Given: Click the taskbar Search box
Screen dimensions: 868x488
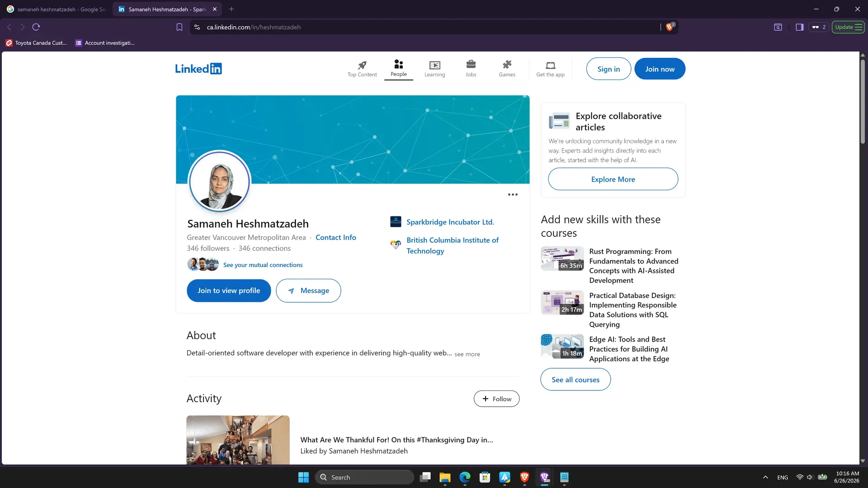Looking at the screenshot, I should point(364,477).
